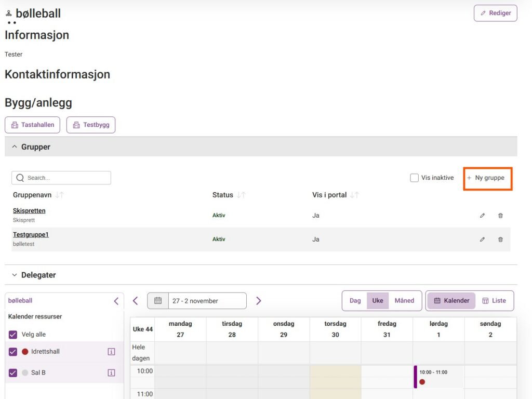Click the edit pencil for Skispretten group

click(x=482, y=216)
